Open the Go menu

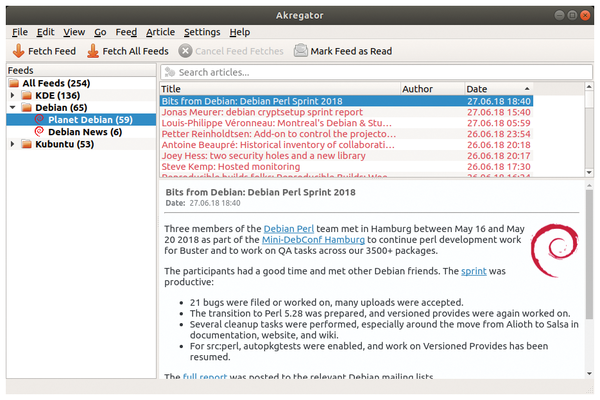pos(100,32)
